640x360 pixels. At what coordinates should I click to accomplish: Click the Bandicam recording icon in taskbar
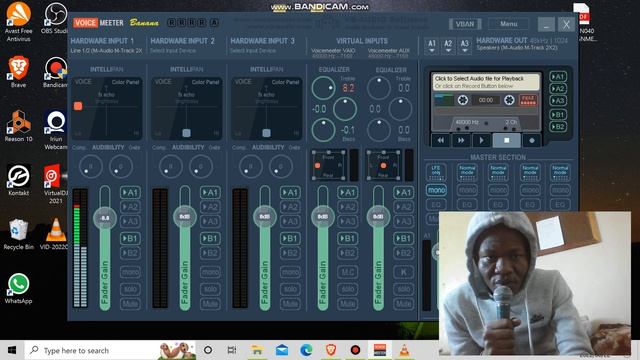click(355, 350)
